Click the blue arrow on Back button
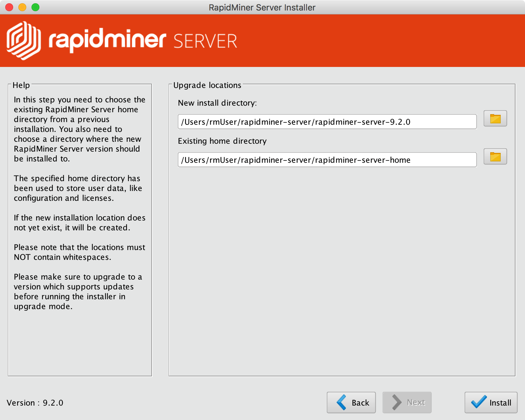This screenshot has width=525, height=420. point(342,402)
